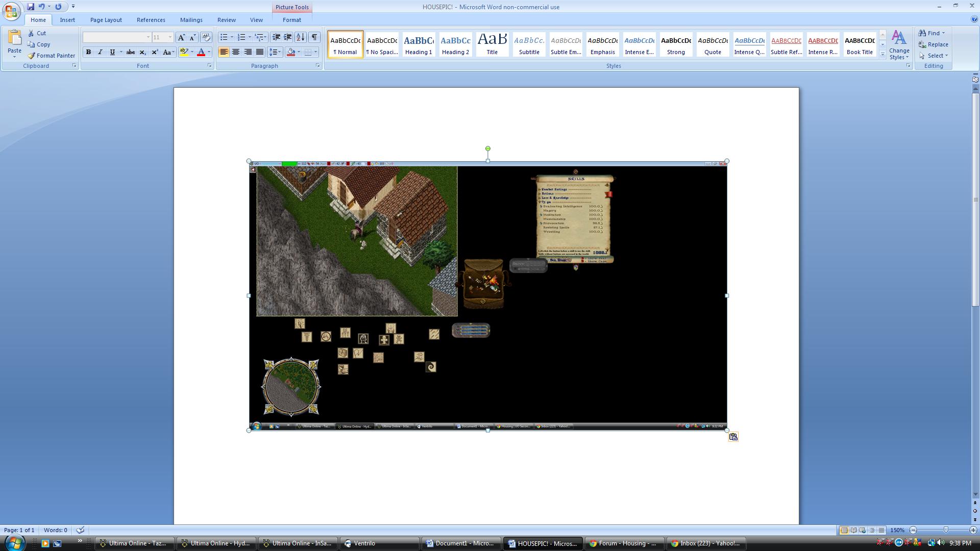The image size is (980, 551).
Task: Click the Clear Formatting icon
Action: [206, 37]
